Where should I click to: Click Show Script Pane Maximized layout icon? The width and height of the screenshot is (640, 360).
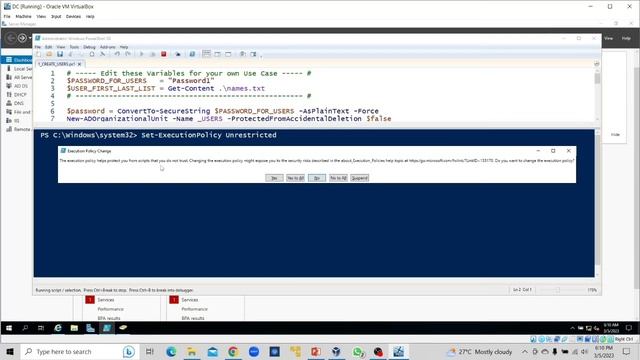click(x=228, y=54)
